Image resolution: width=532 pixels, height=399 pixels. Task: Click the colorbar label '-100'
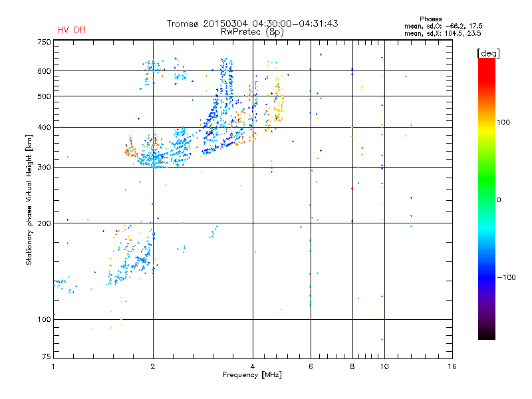506,277
